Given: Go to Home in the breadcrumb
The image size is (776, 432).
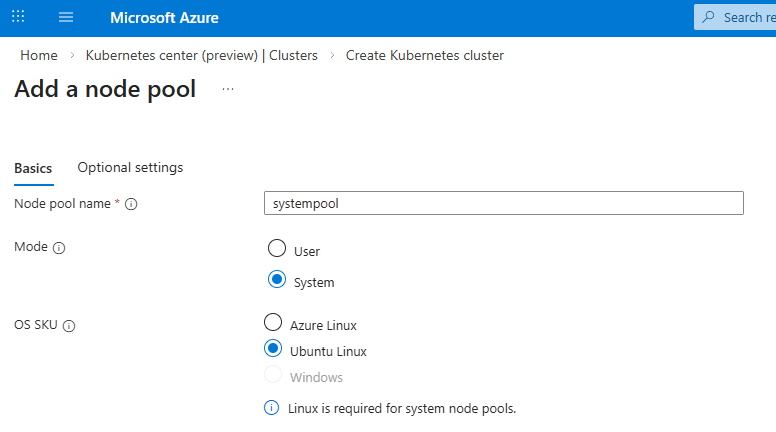Looking at the screenshot, I should pyautogui.click(x=38, y=55).
